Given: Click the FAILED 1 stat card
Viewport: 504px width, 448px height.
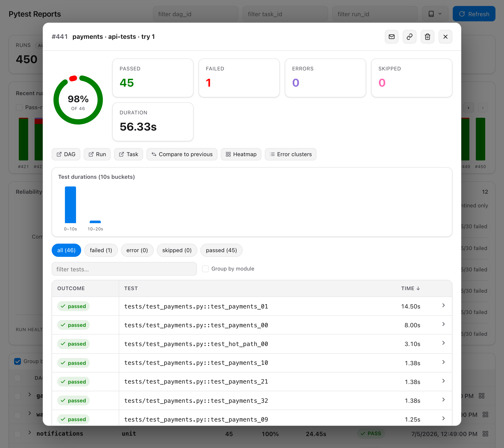Looking at the screenshot, I should (x=239, y=78).
